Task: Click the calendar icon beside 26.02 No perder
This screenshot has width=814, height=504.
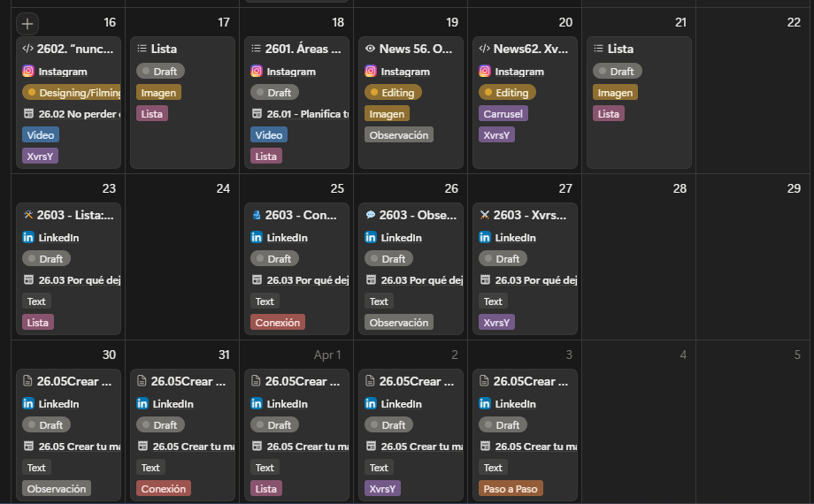Action: (x=27, y=114)
